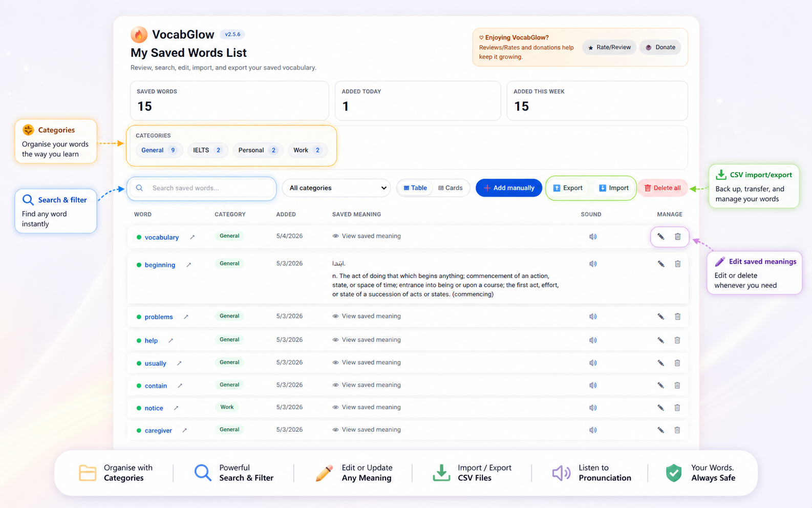The height and width of the screenshot is (508, 812).
Task: Open the word link usually
Action: click(155, 363)
